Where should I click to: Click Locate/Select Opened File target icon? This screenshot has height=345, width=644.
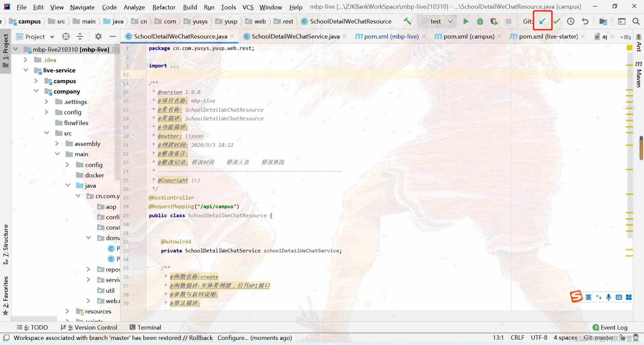pos(66,36)
